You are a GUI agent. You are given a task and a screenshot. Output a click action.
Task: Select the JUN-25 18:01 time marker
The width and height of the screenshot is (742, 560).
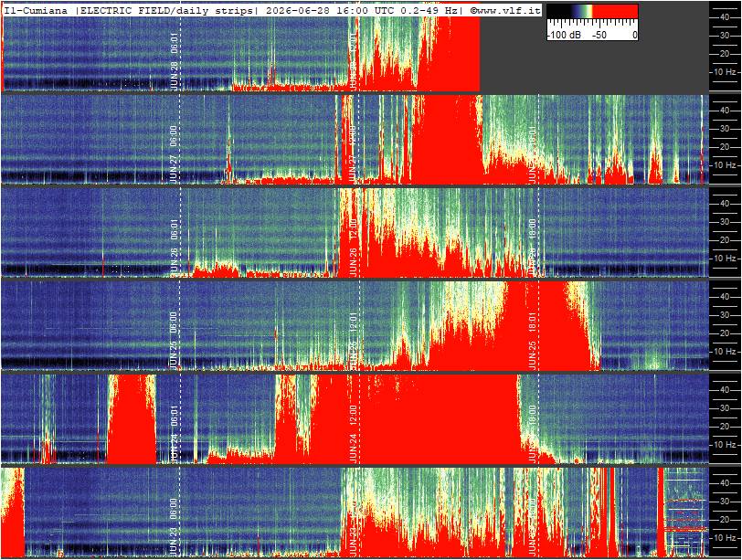point(533,341)
